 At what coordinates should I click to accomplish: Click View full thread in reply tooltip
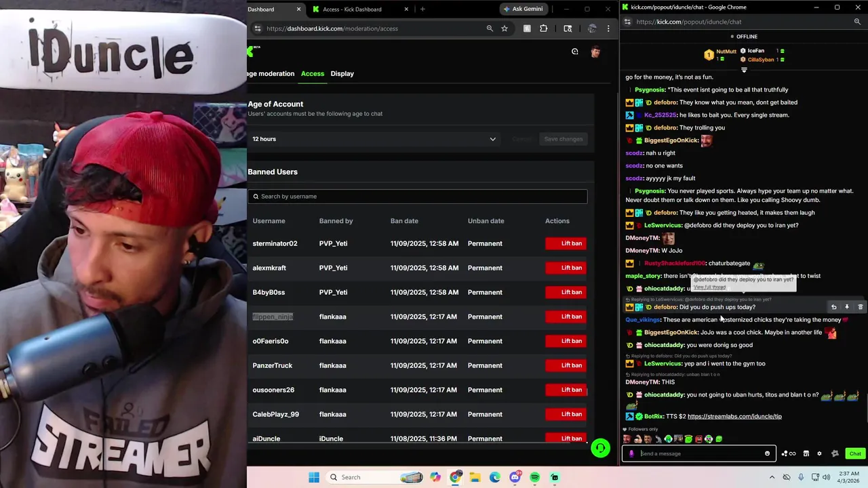[709, 287]
